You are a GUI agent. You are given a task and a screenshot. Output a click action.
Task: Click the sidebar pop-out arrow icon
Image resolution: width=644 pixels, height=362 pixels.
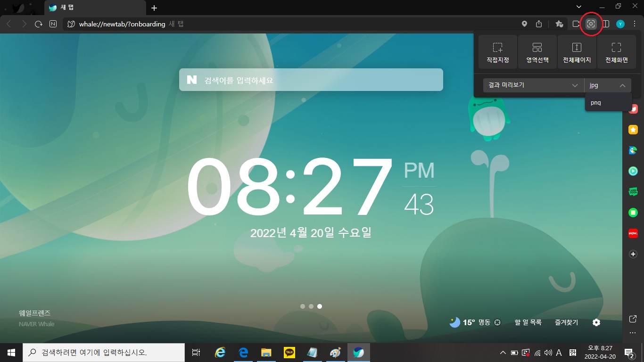click(x=633, y=319)
